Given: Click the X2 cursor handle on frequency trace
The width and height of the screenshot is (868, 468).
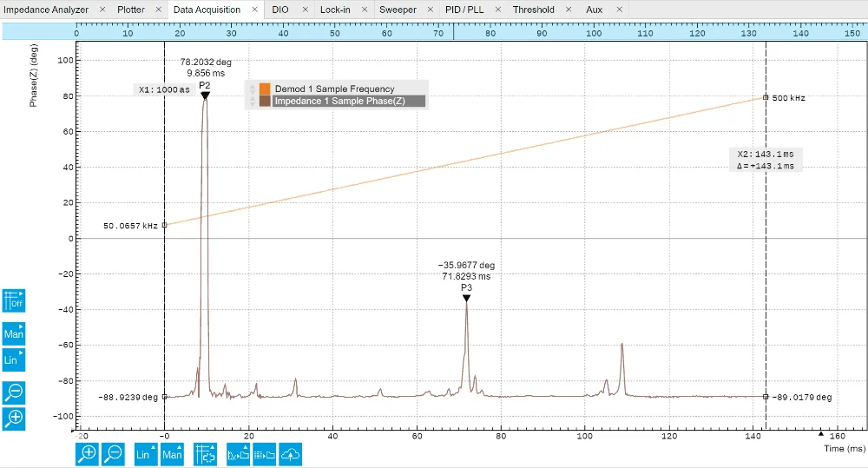Looking at the screenshot, I should coord(766,97).
